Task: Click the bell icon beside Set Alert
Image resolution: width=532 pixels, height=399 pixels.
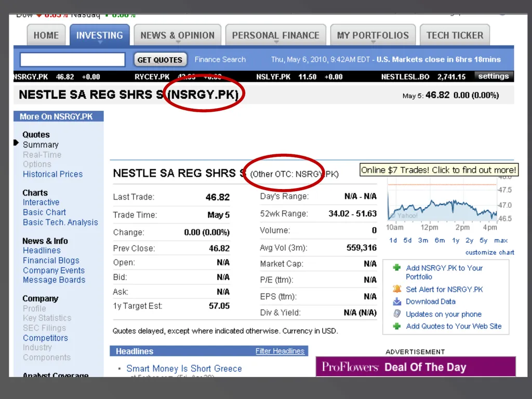Action: coord(396,289)
